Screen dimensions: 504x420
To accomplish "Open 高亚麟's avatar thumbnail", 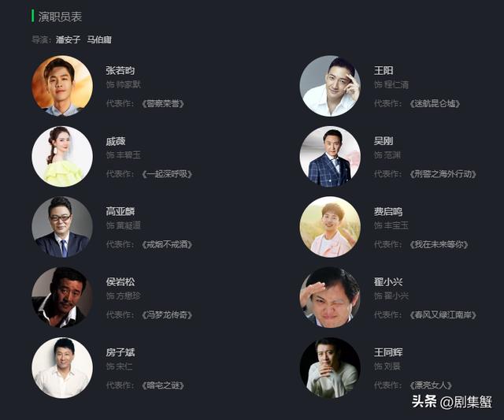I will [62, 227].
